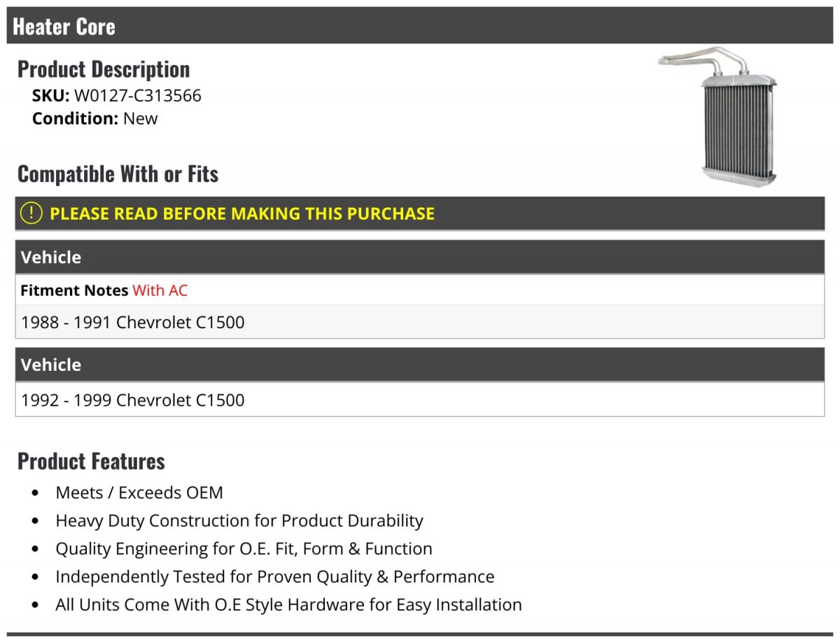Viewport: 840px width, 643px height.
Task: Click the PLEASE READ BEFORE MAKING THIS PURCHASE banner
Action: [420, 213]
